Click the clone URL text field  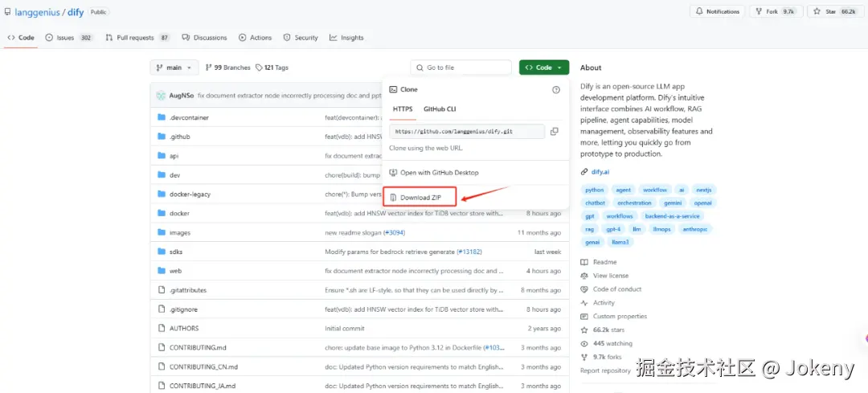(x=467, y=132)
